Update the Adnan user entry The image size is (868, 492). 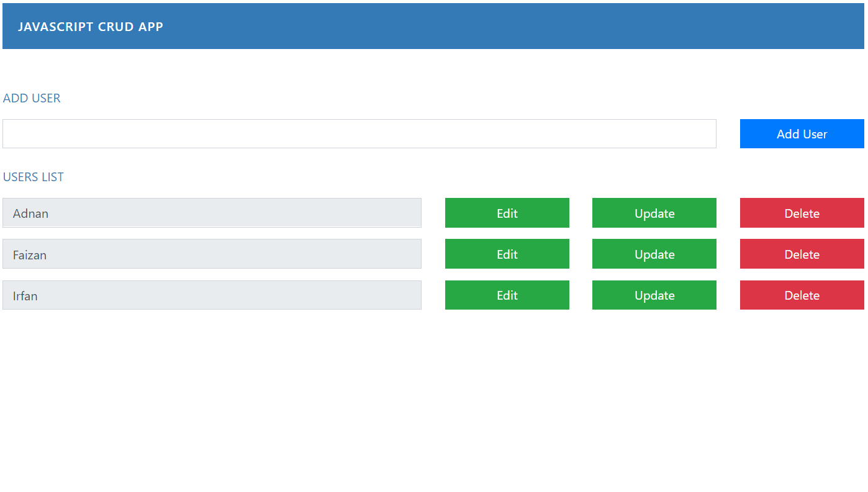654,213
